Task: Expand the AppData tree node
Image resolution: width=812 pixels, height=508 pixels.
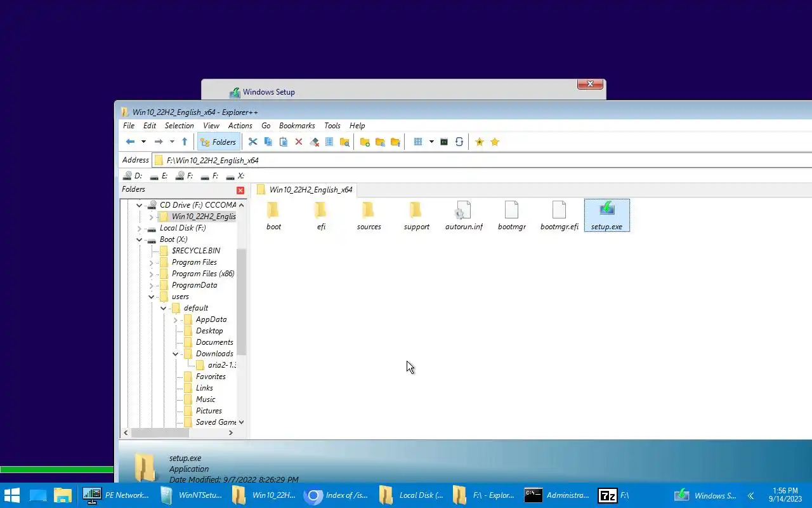Action: click(175, 319)
